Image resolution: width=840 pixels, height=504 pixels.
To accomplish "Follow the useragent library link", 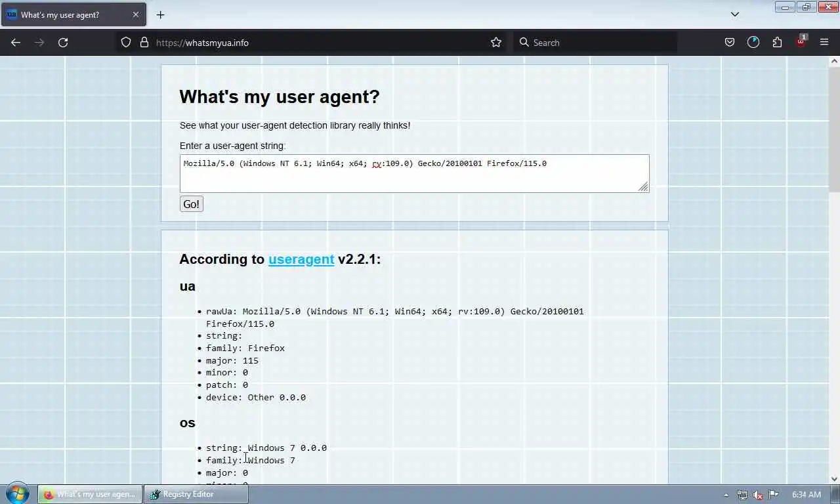I will click(301, 259).
